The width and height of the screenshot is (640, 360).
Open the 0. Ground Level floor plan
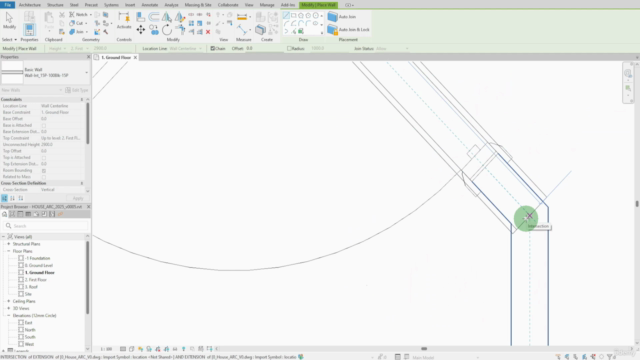pos(39,266)
